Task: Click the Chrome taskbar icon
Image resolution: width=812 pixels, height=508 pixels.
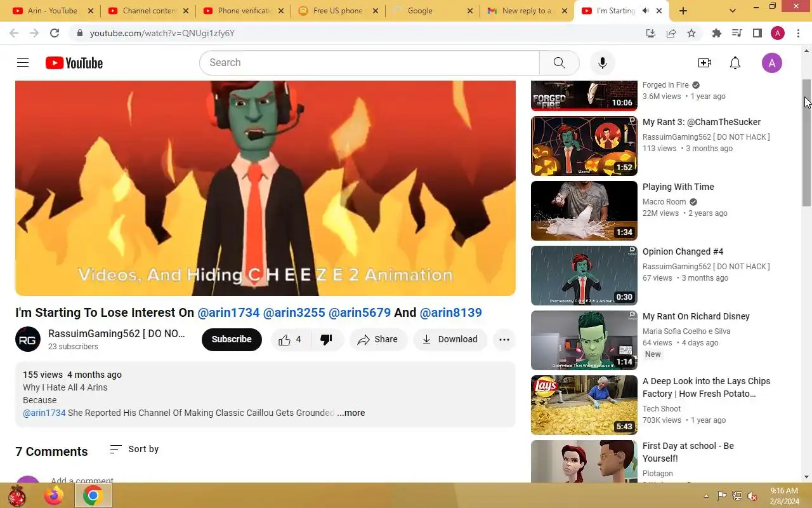Action: (93, 495)
